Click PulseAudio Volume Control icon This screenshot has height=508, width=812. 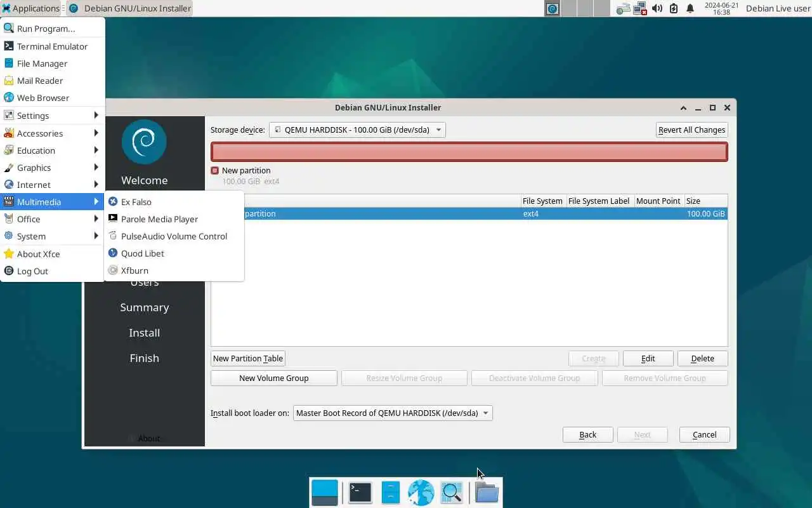[113, 236]
